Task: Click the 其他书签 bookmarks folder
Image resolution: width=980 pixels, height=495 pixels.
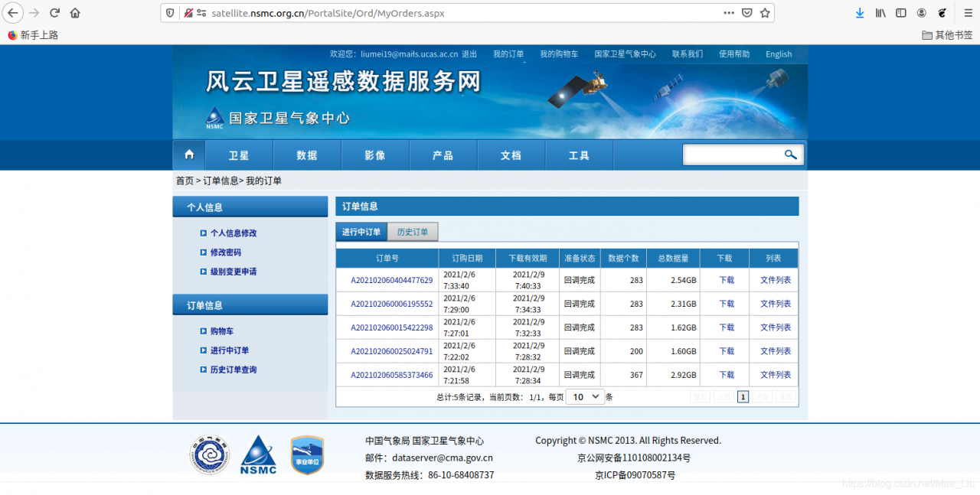Action: (947, 35)
